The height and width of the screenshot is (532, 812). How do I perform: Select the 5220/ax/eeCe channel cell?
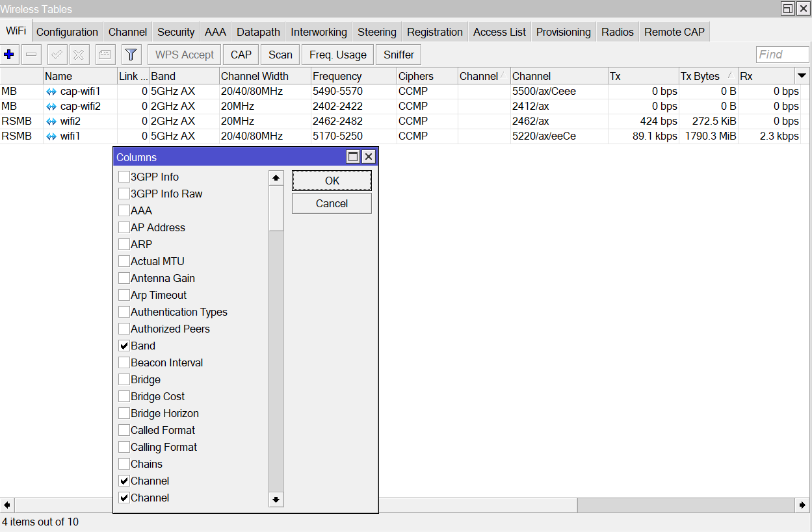click(559, 136)
